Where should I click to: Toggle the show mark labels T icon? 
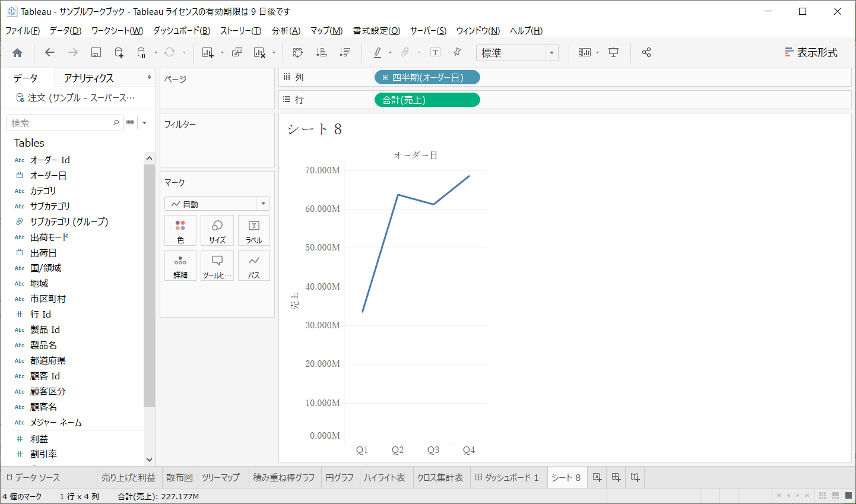(435, 53)
